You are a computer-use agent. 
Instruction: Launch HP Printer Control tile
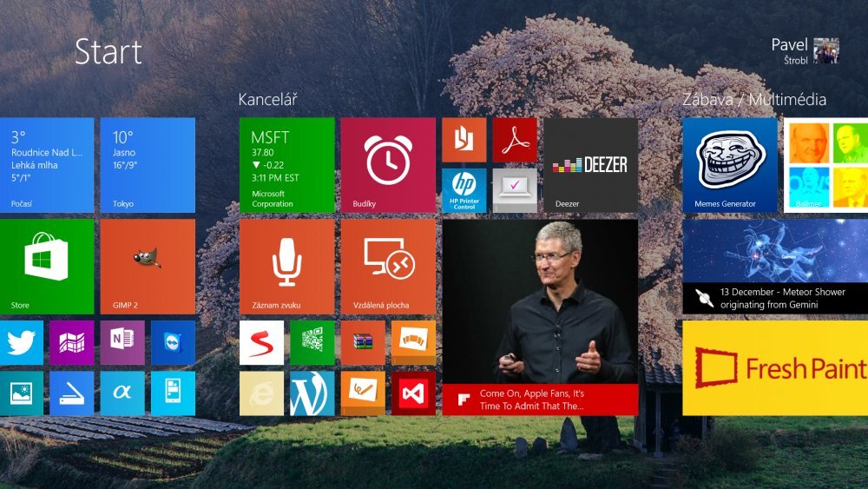pyautogui.click(x=464, y=190)
